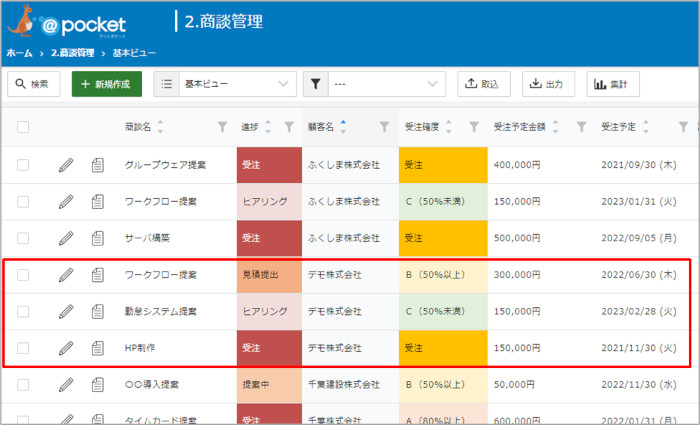Open document icon for ふくしま株式会社 ワークフロー提案
This screenshot has width=700, height=425.
pyautogui.click(x=97, y=202)
